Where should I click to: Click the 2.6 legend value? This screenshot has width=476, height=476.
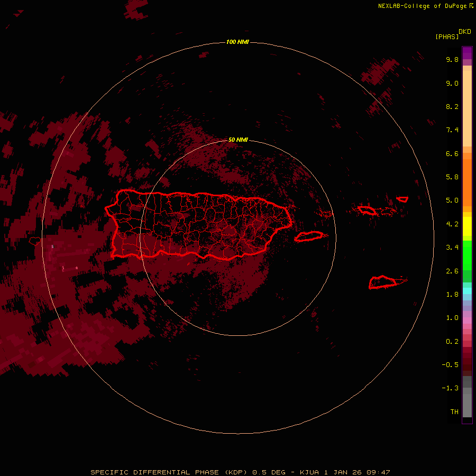click(x=452, y=271)
